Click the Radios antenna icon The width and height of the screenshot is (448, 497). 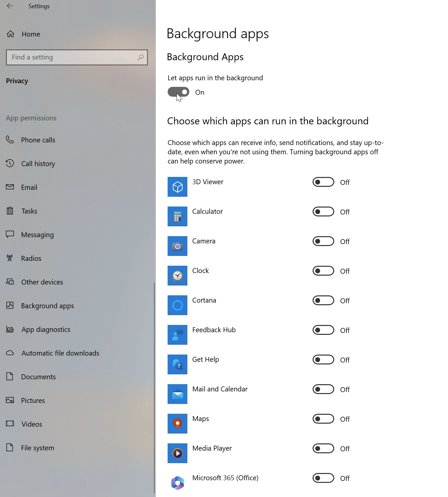pyautogui.click(x=10, y=258)
